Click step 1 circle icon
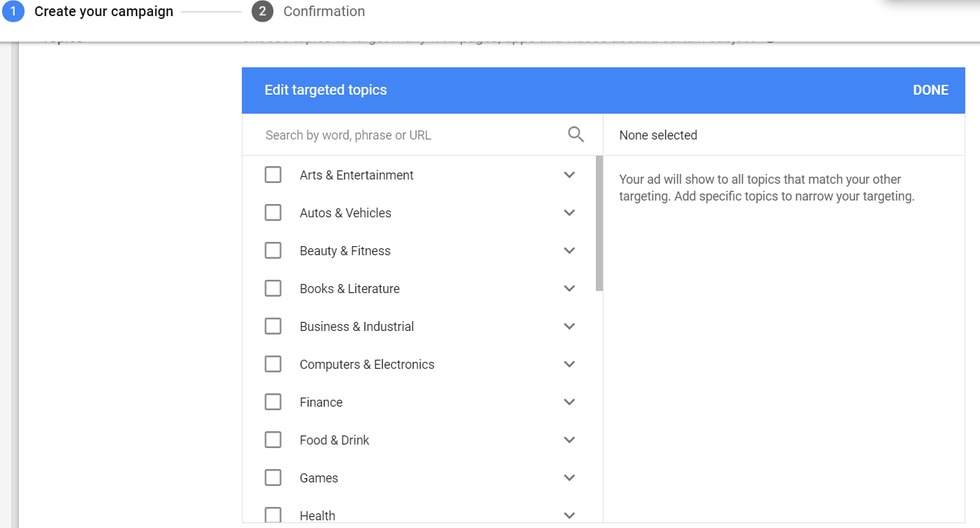Screen dimensions: 980x528 pos(13,11)
